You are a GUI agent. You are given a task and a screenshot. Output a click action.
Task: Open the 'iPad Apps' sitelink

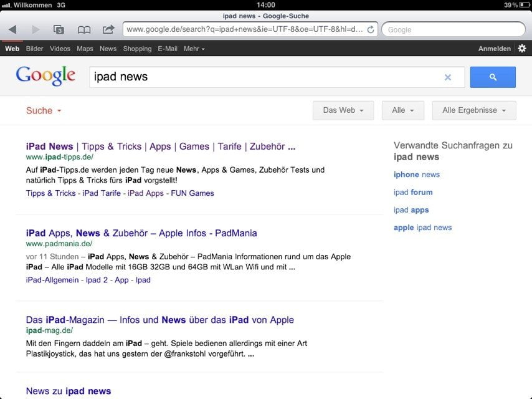click(146, 193)
